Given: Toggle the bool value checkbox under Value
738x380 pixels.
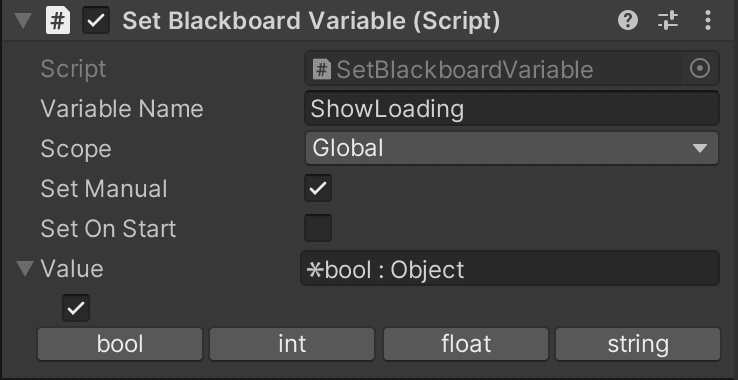Looking at the screenshot, I should (x=76, y=308).
